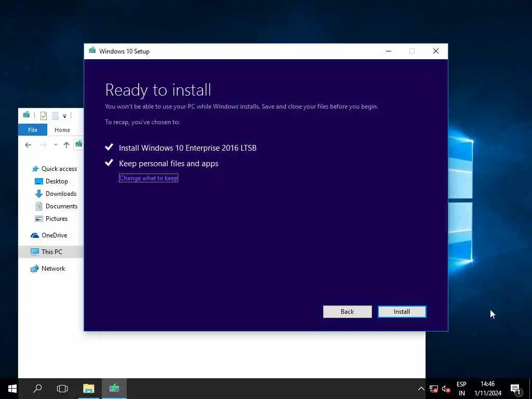Click the Forward arrow in File Explorer
Screen dimensions: 532x399
(x=43, y=145)
